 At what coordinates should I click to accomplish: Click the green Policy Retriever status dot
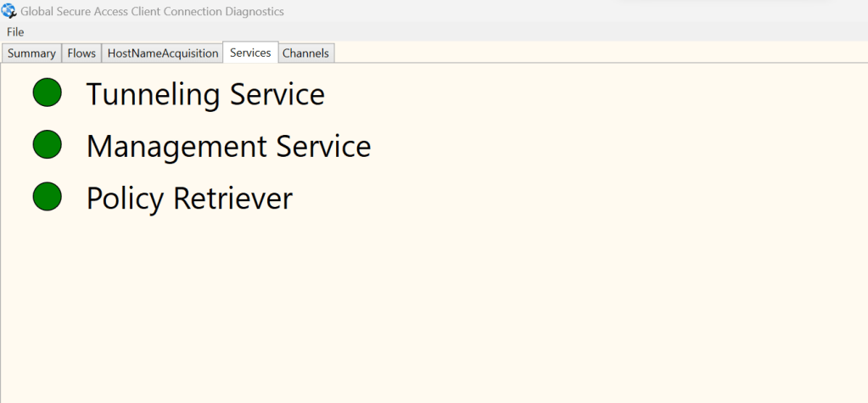tap(48, 197)
